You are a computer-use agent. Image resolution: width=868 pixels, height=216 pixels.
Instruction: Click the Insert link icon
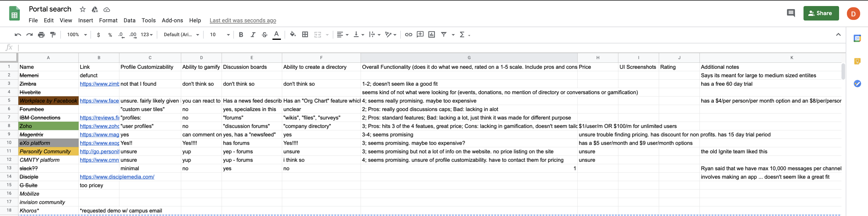tap(408, 35)
